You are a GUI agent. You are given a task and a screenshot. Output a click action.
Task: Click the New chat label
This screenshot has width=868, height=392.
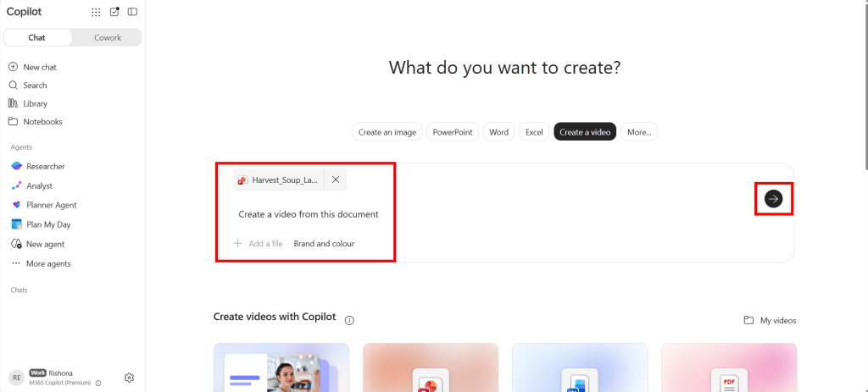[40, 67]
